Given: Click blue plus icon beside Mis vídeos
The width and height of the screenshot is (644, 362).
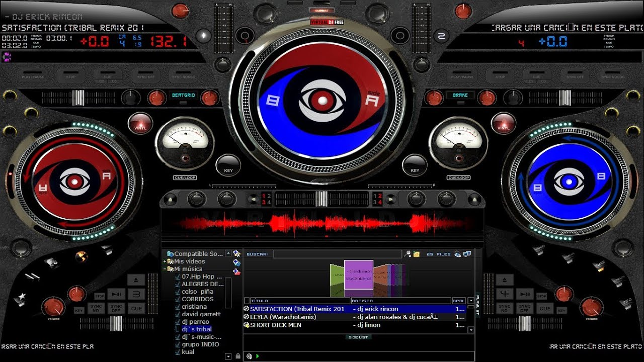Looking at the screenshot, I should [237, 262].
